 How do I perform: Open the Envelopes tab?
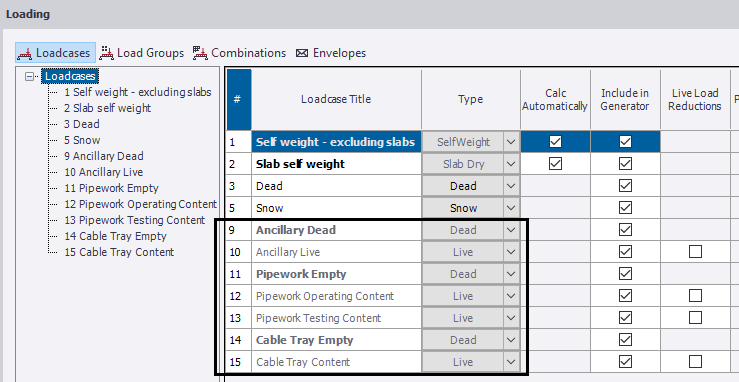[x=331, y=53]
